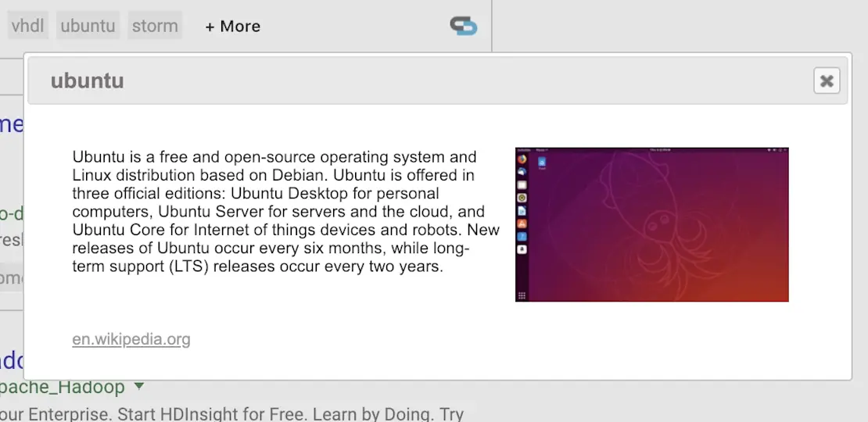Open the Ubuntu desktop screenshot thumbnail

(x=651, y=224)
